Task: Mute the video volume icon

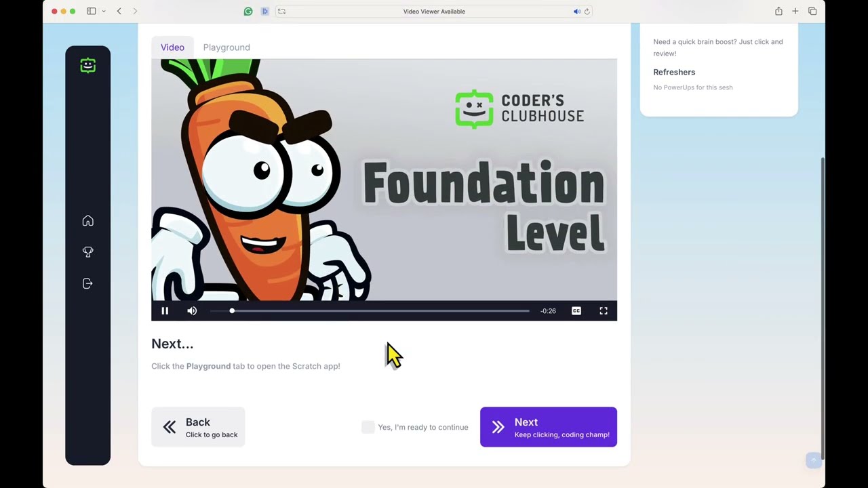Action: click(x=192, y=310)
